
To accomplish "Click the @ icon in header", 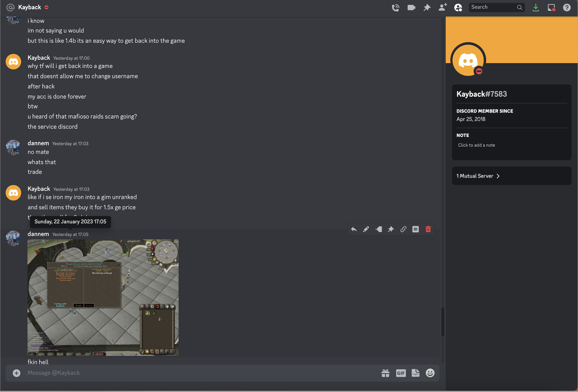I will tap(10, 7).
